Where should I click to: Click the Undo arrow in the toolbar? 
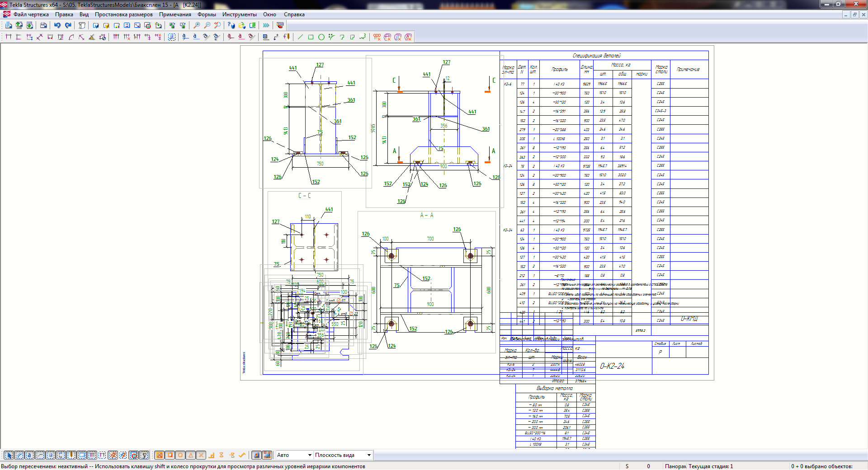(x=57, y=26)
